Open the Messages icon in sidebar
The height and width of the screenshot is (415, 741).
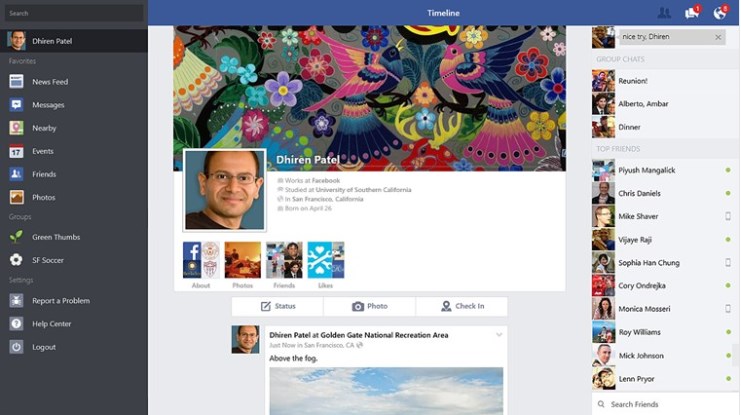(x=16, y=104)
